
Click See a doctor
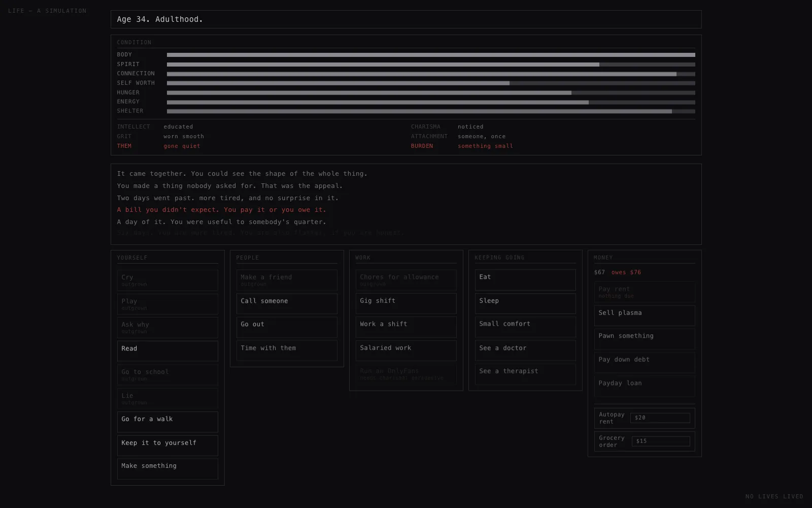[525, 351]
